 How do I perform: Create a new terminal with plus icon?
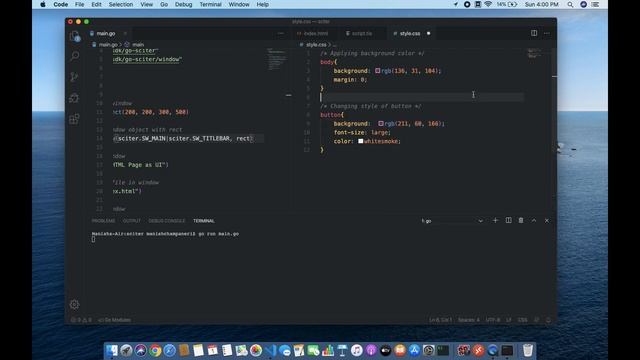coord(495,220)
